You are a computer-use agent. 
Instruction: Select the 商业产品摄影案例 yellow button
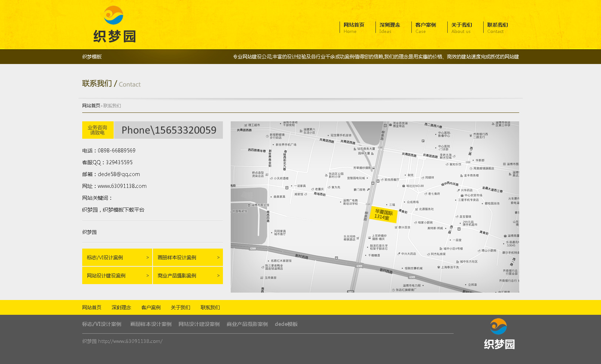pyautogui.click(x=188, y=276)
